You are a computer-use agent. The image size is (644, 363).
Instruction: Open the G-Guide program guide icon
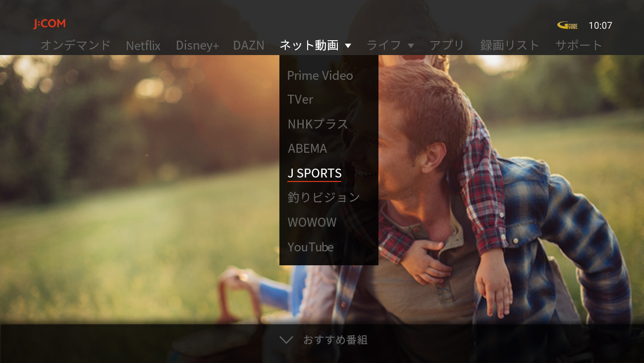click(567, 25)
